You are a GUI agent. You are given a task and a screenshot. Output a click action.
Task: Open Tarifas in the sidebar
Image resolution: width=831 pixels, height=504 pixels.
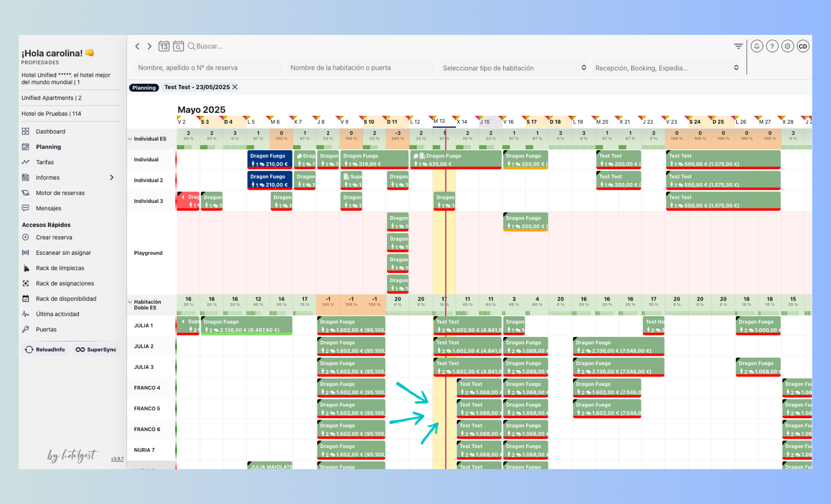[x=45, y=162]
